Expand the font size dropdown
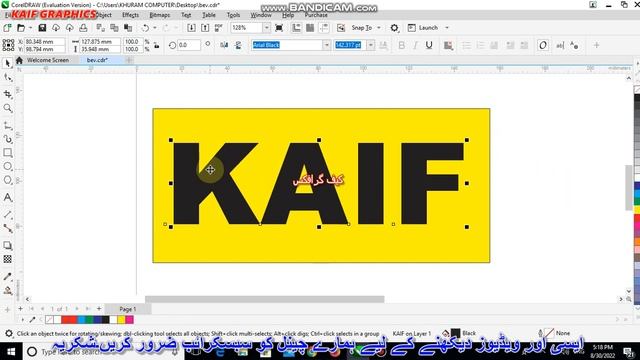The height and width of the screenshot is (360, 640). (x=371, y=45)
